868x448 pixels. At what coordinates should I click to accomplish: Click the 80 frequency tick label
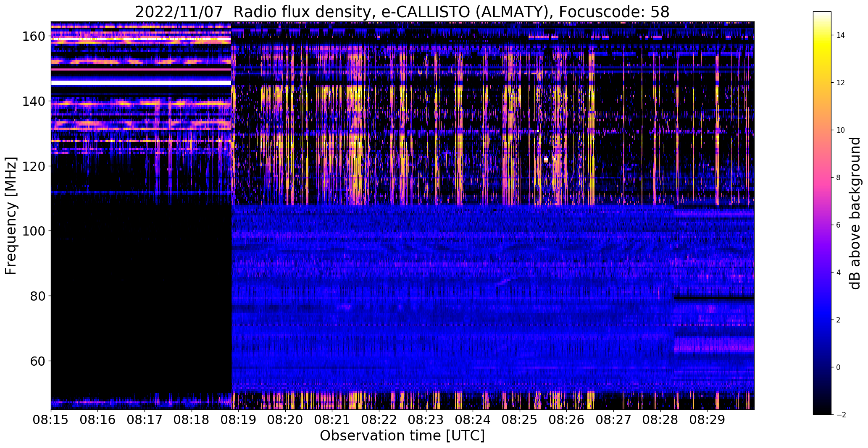pyautogui.click(x=38, y=296)
